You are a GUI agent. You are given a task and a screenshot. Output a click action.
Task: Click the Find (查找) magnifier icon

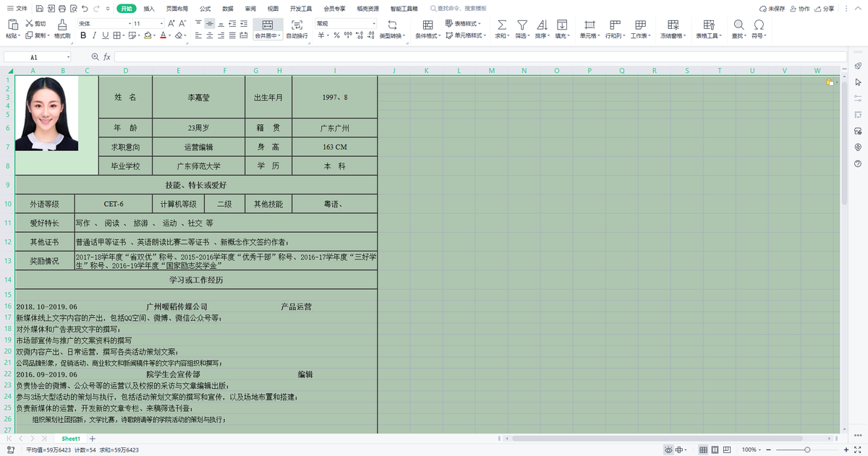[x=739, y=25]
